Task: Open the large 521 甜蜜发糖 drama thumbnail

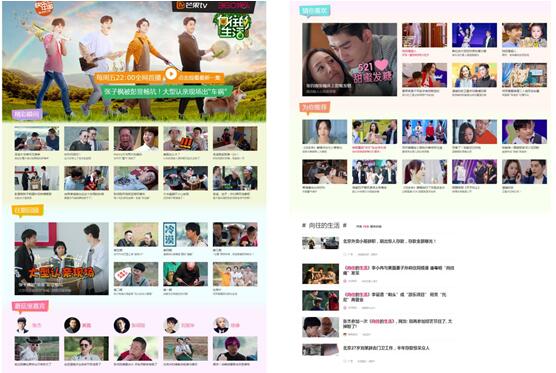Action: pyautogui.click(x=349, y=60)
